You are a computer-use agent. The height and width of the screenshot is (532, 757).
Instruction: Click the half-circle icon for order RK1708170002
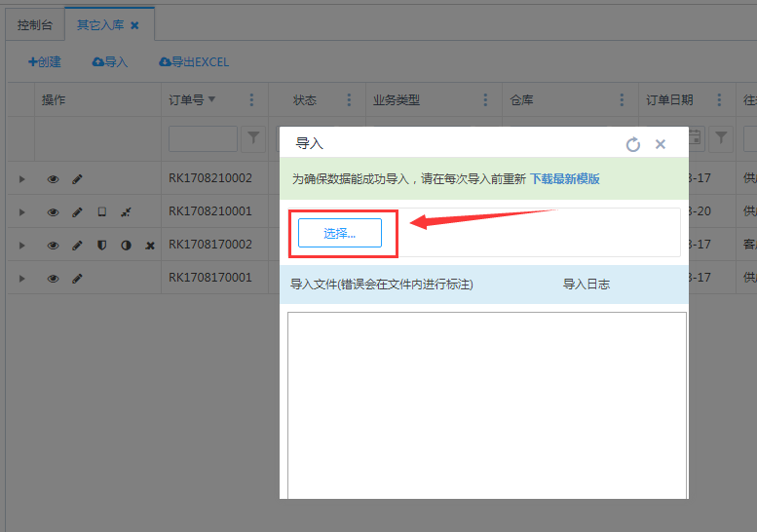point(126,246)
